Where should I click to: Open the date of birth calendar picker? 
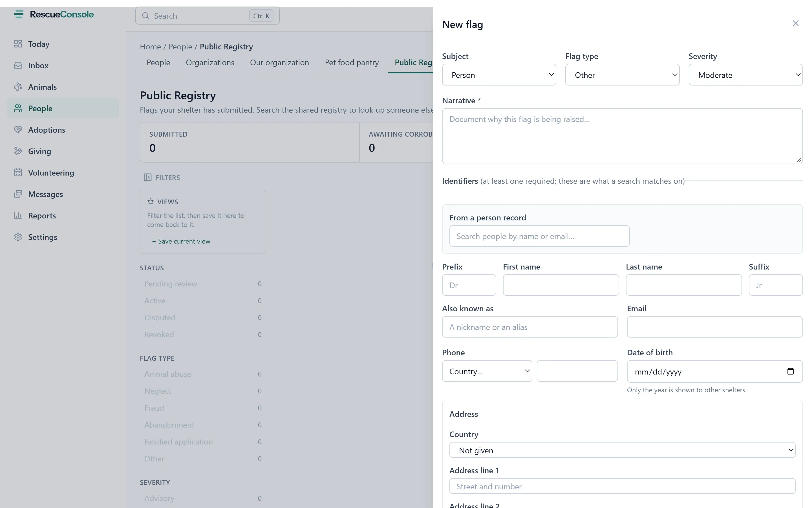790,371
